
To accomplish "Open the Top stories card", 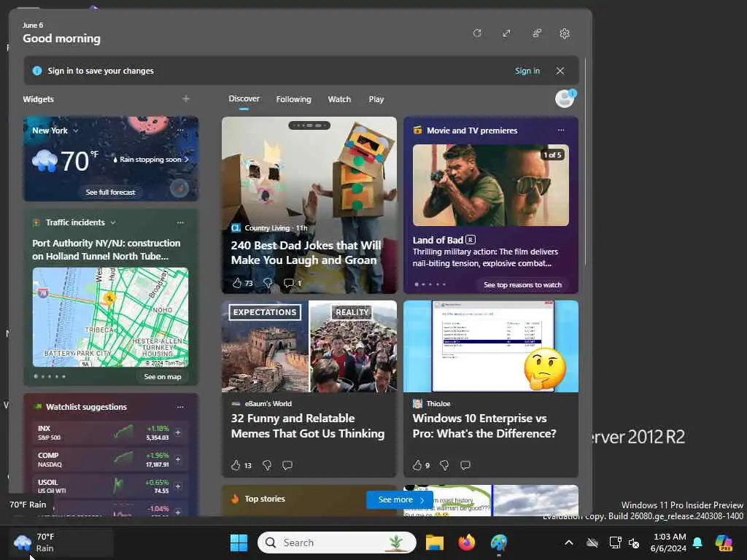I will pos(265,499).
